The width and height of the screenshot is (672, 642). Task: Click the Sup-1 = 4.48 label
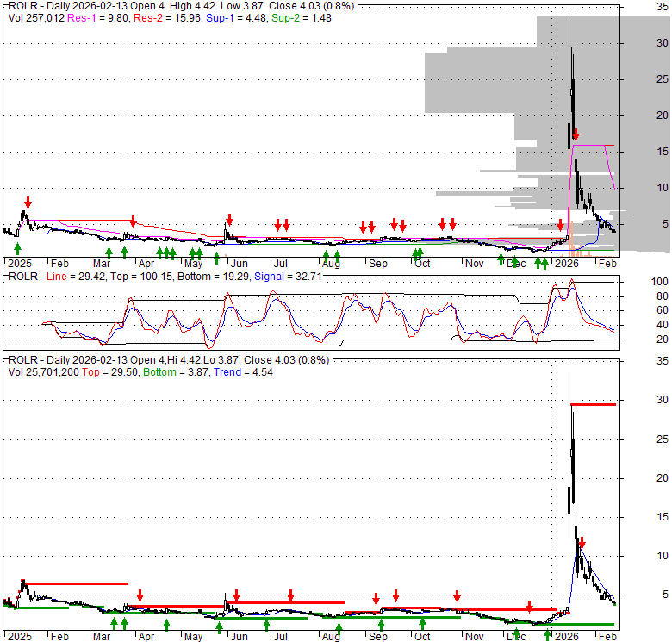(236, 18)
